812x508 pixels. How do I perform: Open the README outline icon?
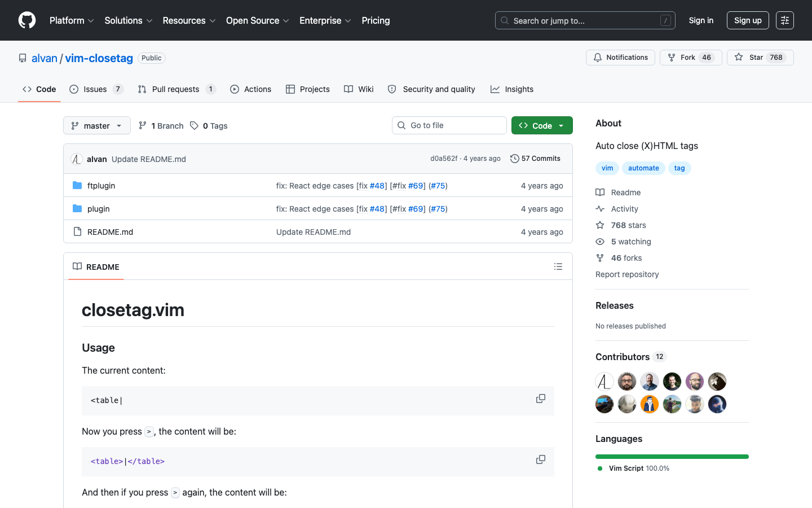[558, 266]
